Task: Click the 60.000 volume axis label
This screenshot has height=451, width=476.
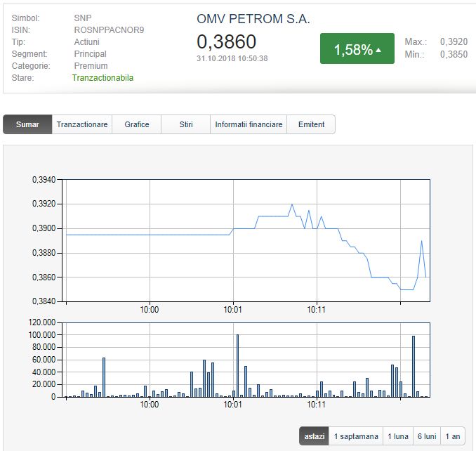Action: pyautogui.click(x=44, y=360)
